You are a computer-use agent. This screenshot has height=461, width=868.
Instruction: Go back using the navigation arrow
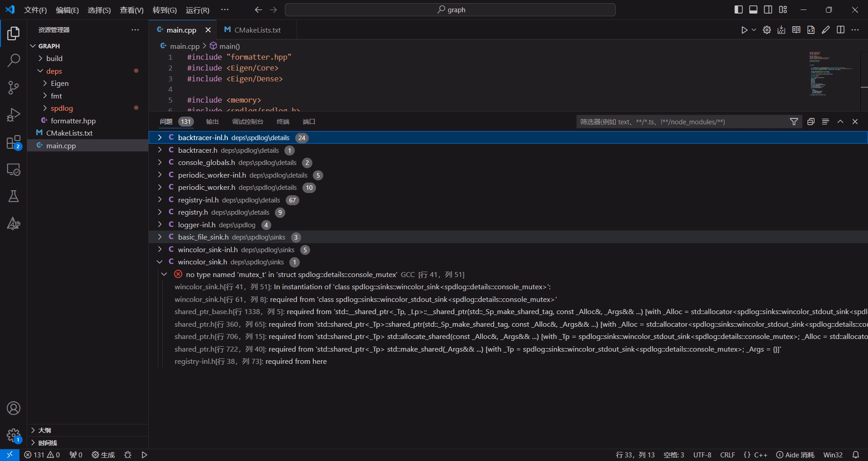(x=258, y=9)
